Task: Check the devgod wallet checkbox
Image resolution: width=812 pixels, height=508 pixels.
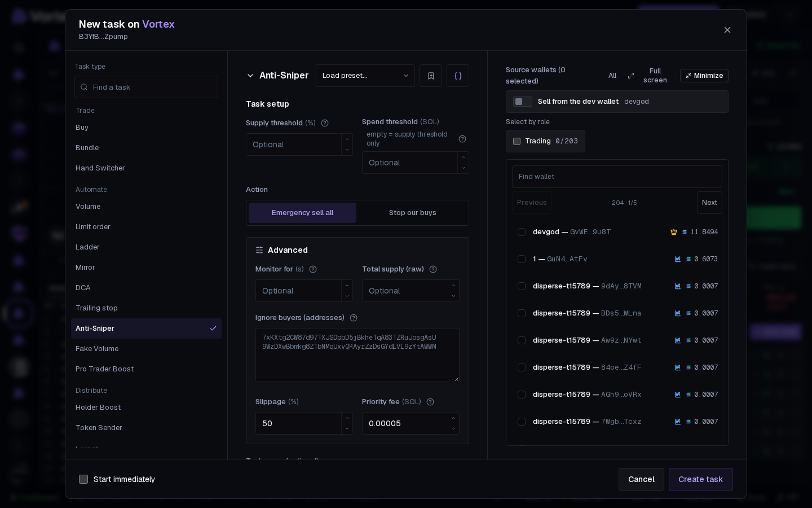Action: 522,232
